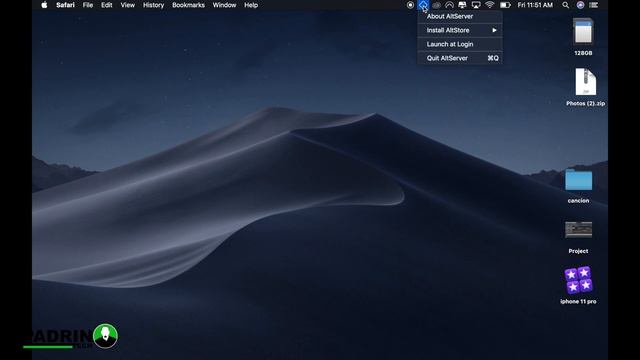Viewport: 640px width, 360px height.
Task: Click the arc-shaped menu bar icon
Action: pyautogui.click(x=449, y=5)
